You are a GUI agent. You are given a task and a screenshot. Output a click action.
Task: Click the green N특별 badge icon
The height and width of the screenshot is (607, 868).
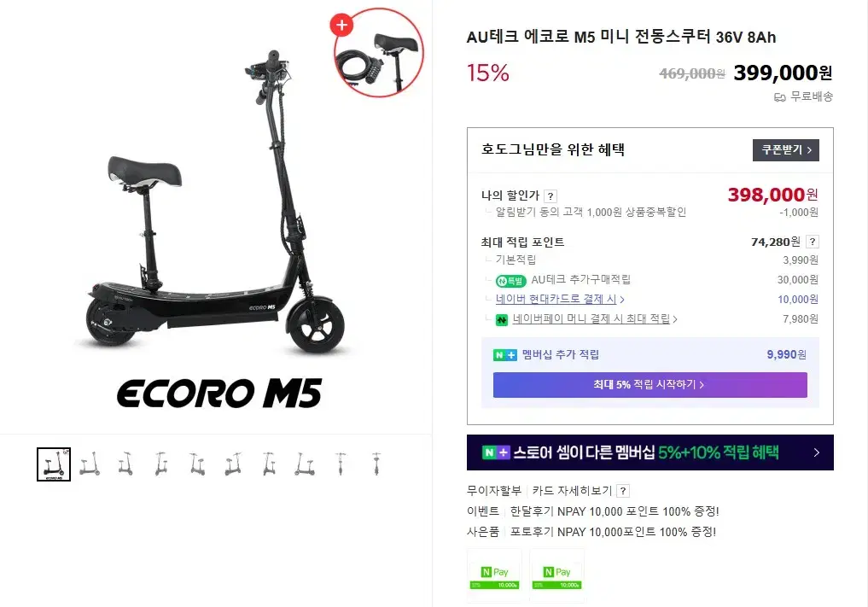pyautogui.click(x=510, y=281)
